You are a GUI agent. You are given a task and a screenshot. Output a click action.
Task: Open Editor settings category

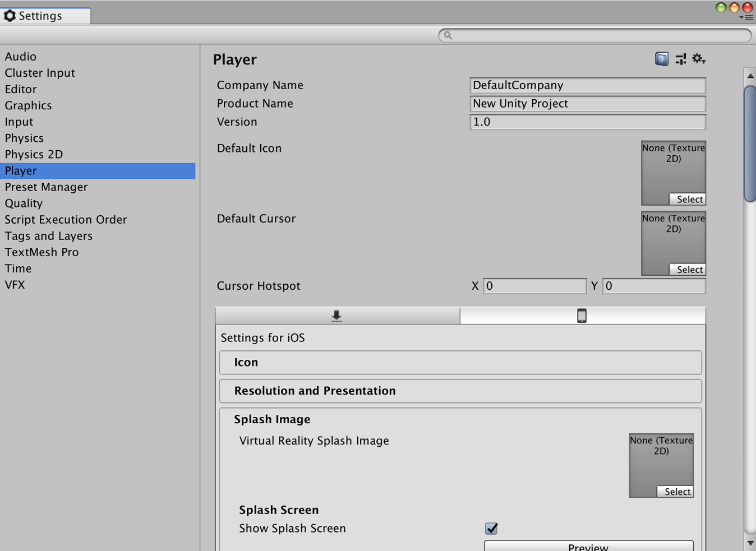click(98, 89)
